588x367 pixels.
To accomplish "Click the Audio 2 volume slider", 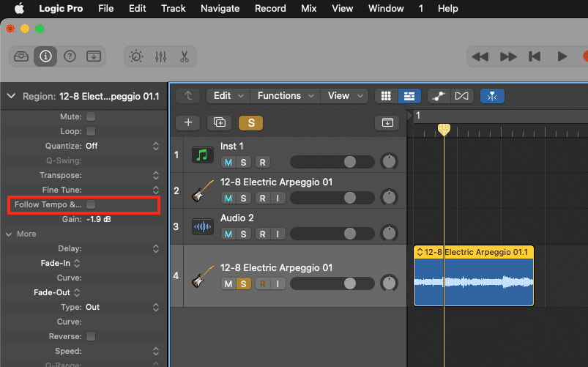I will tap(332, 234).
